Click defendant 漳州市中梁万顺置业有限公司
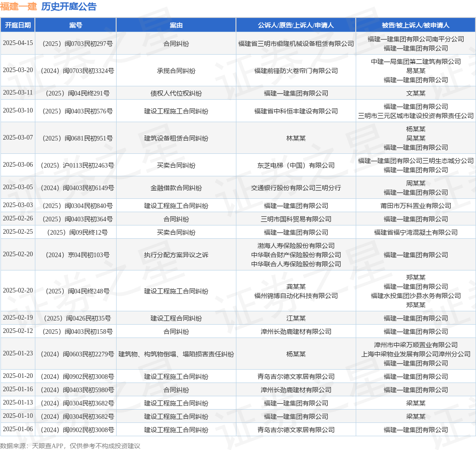The image size is (476, 450). 415,345
